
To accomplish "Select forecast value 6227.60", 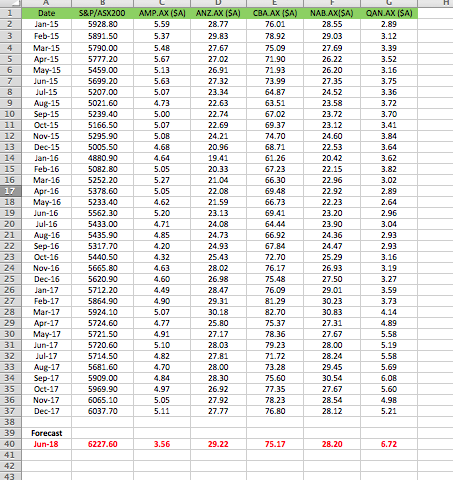I will (x=102, y=444).
